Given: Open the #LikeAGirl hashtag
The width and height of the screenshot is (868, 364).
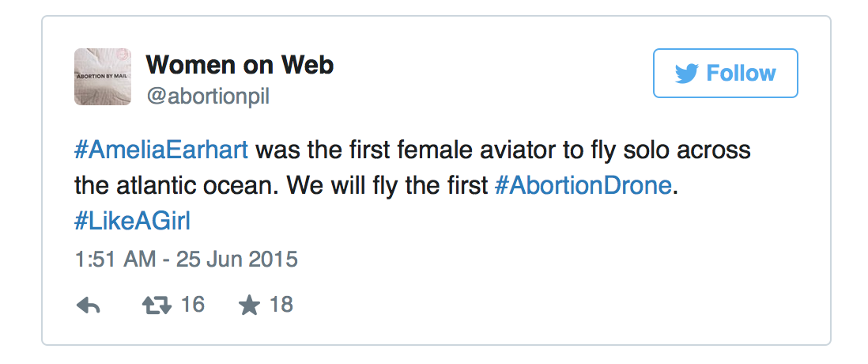Looking at the screenshot, I should click(x=132, y=221).
